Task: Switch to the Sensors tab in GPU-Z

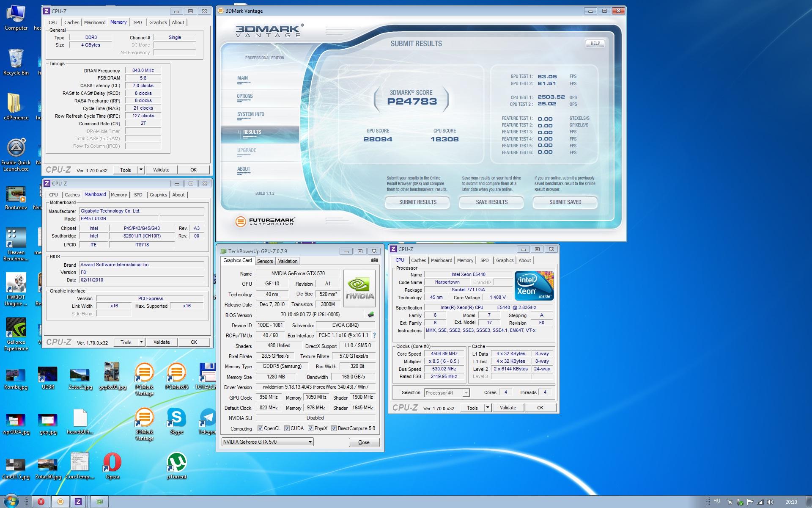Action: 265,261
